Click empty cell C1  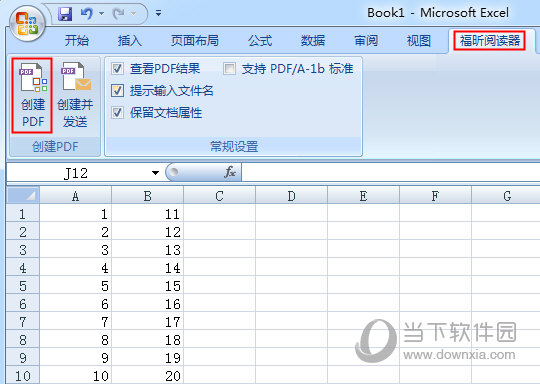click(219, 214)
